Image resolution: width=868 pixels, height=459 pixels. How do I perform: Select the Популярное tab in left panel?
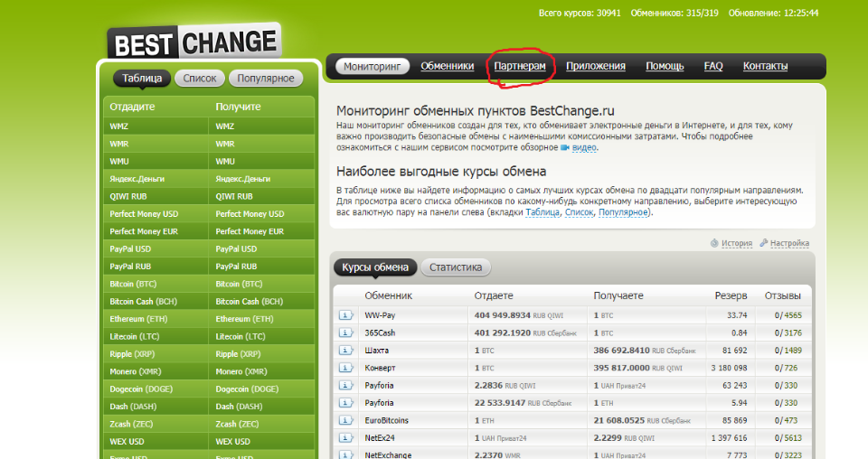coord(266,79)
